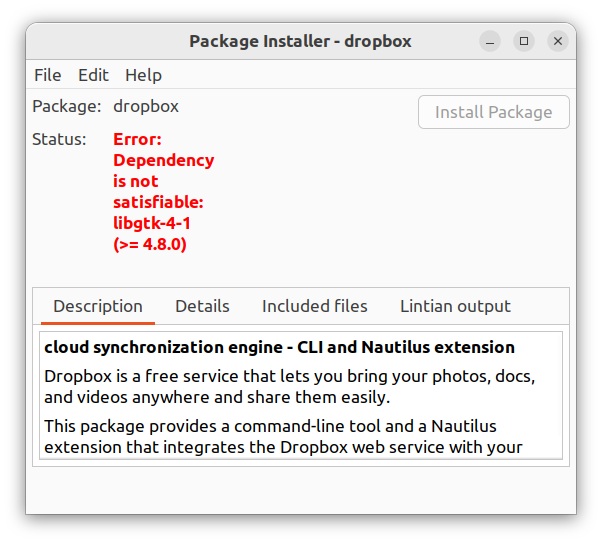The height and width of the screenshot is (543, 602).
Task: Click the 'Package:' label
Action: click(67, 106)
